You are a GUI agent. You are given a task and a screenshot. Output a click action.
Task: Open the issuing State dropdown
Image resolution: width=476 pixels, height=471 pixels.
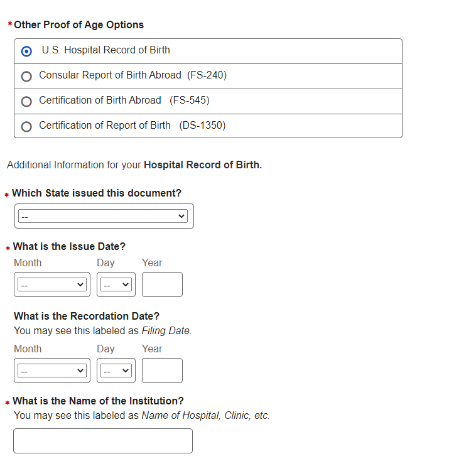(x=103, y=216)
